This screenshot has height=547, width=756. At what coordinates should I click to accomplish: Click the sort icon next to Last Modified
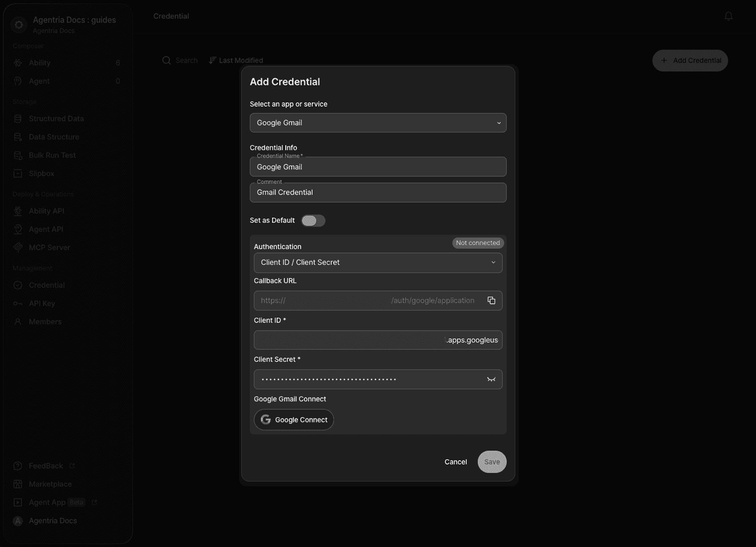click(x=212, y=60)
